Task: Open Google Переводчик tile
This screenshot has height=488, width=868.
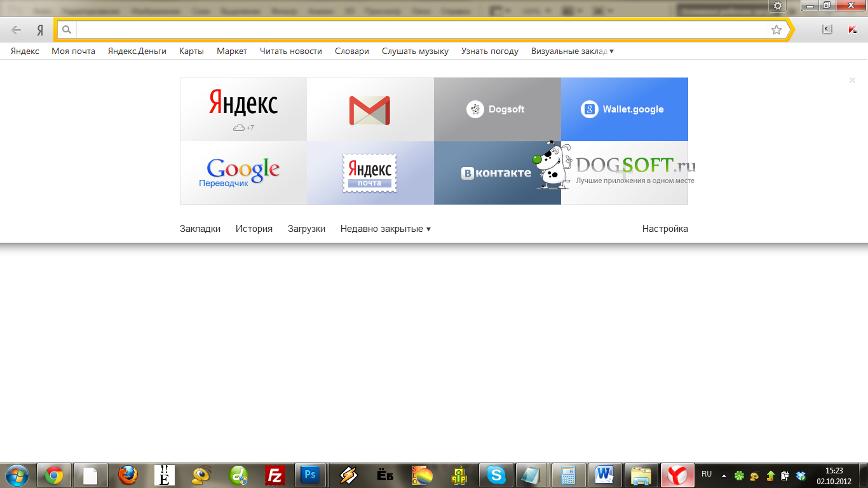Action: 243,172
